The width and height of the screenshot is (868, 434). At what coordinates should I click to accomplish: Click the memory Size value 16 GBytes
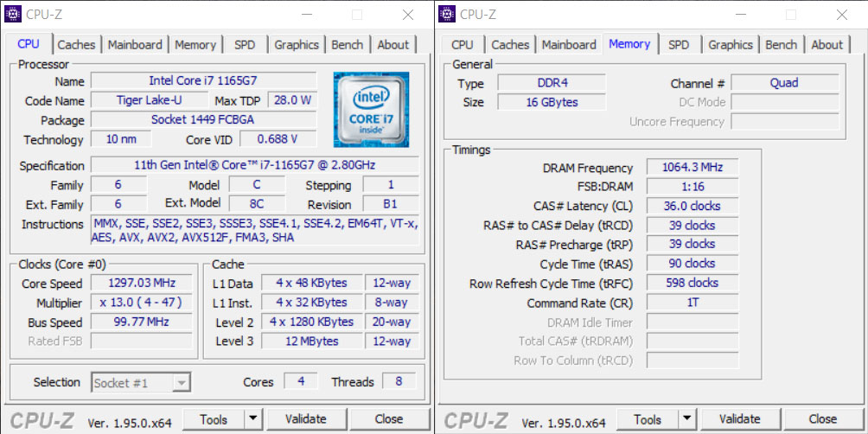552,102
